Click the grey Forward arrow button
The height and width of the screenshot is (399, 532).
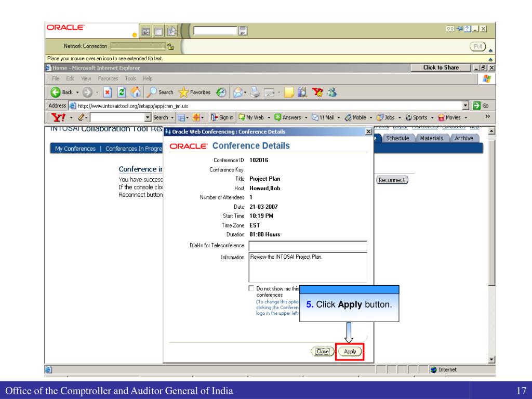[x=87, y=92]
